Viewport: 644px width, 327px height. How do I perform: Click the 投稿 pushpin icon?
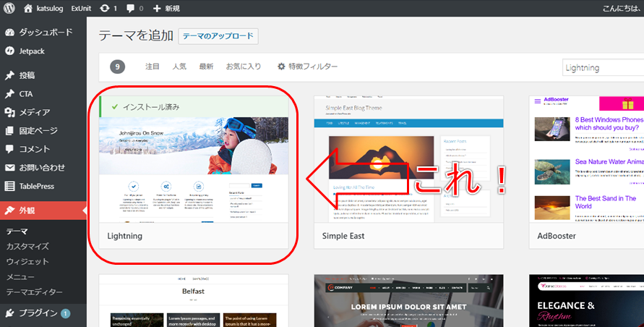9,75
